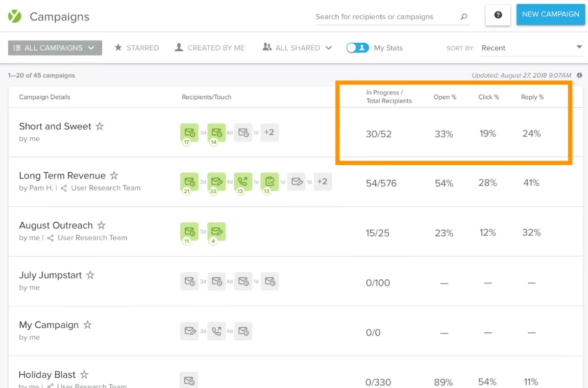Image resolution: width=588 pixels, height=388 pixels.
Task: Click the NEW CAMPAIGN button
Action: point(551,15)
